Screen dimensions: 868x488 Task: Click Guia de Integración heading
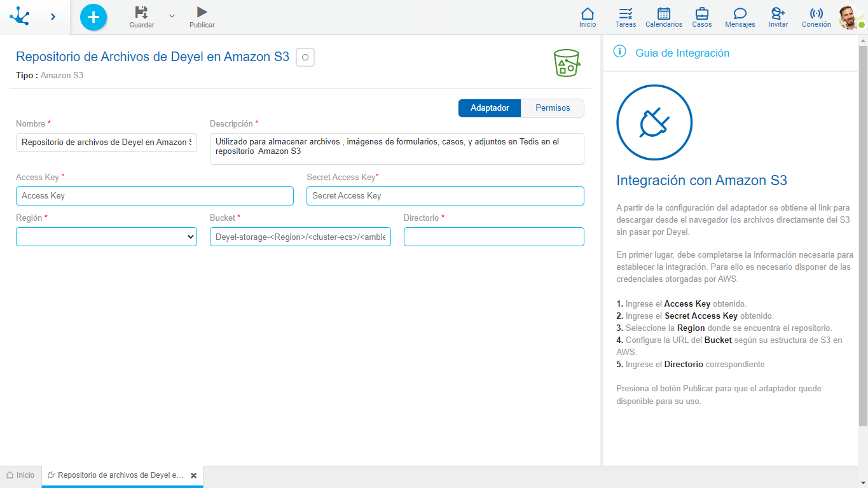[x=682, y=53]
